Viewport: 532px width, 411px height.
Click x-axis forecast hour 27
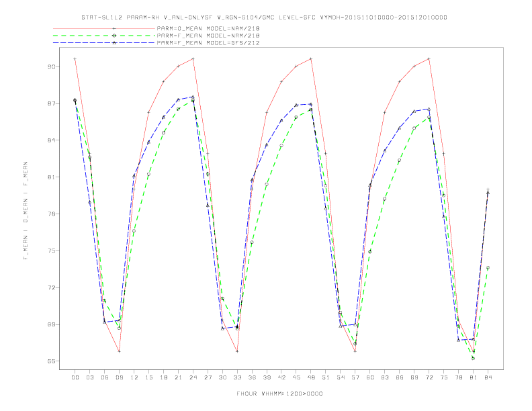[208, 377]
